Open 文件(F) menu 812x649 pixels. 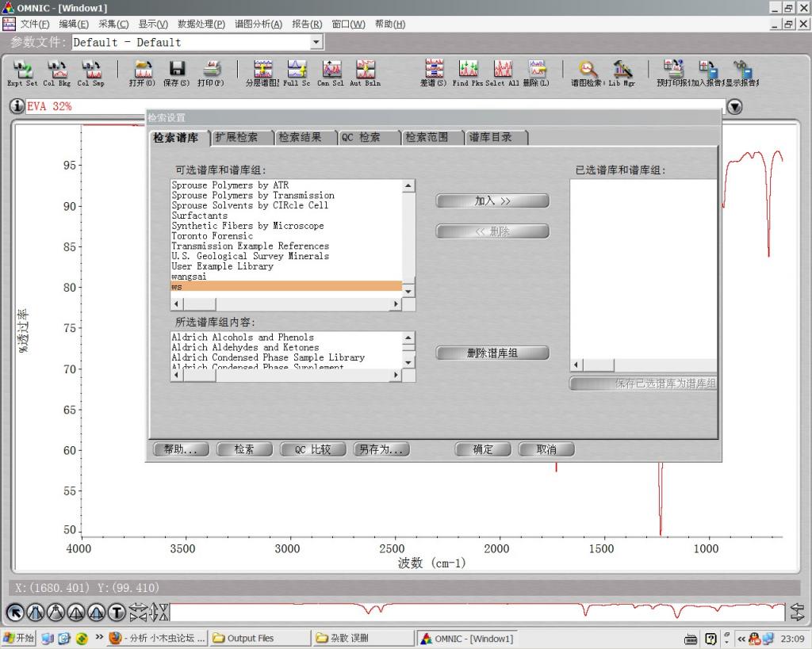(x=34, y=25)
